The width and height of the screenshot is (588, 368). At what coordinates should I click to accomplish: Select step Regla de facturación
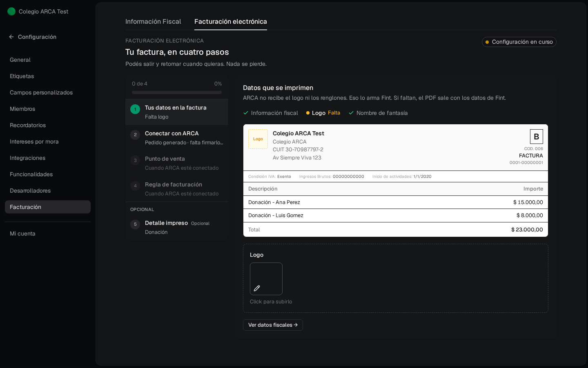point(177,189)
